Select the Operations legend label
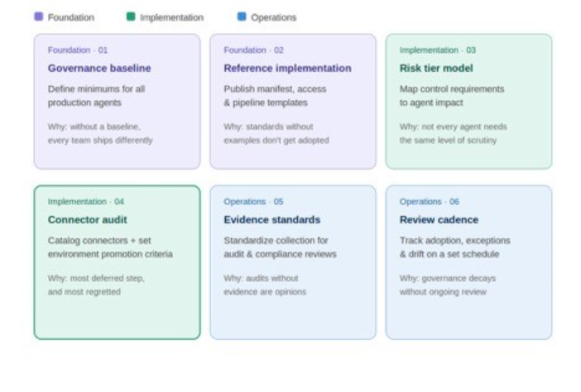Image resolution: width=581 pixels, height=392 pixels. coord(273,17)
